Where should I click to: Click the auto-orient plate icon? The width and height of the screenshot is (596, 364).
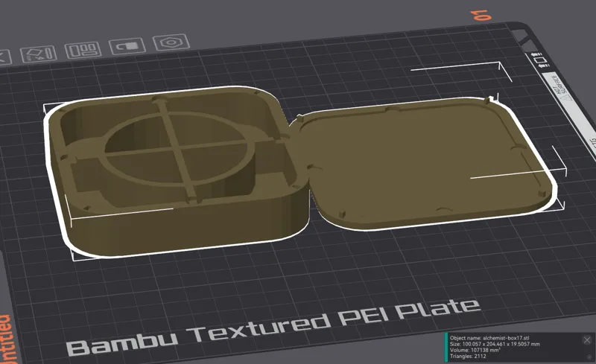pyautogui.click(x=39, y=54)
